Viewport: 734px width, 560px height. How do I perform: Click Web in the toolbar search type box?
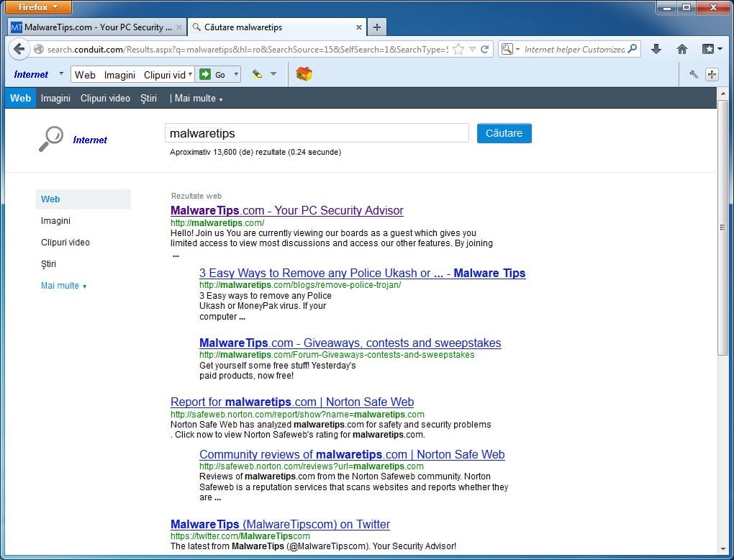(85, 74)
